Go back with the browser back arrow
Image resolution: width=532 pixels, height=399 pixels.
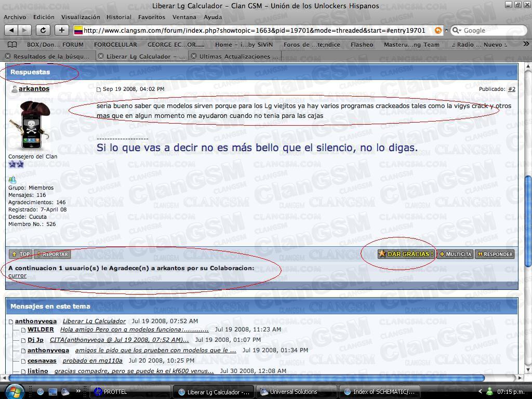tap(11, 30)
